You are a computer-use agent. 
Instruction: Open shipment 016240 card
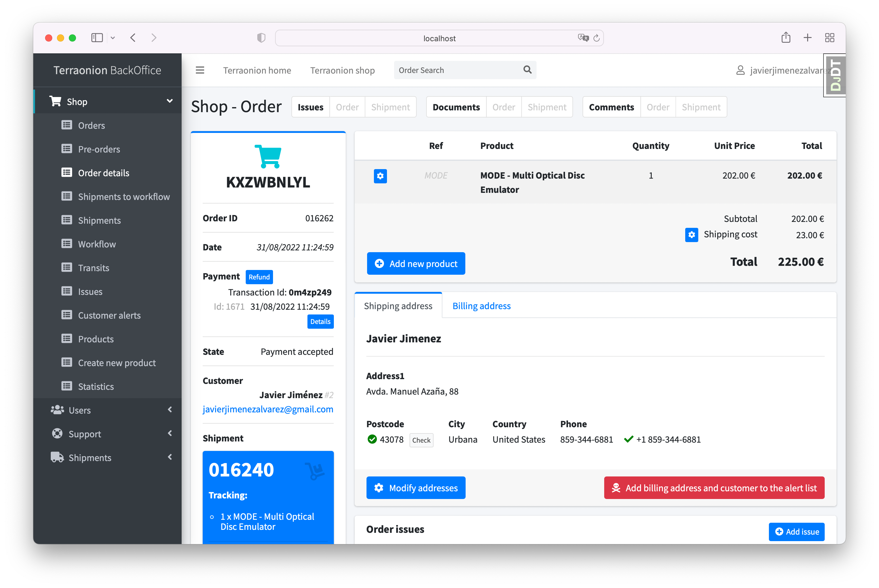pyautogui.click(x=268, y=497)
